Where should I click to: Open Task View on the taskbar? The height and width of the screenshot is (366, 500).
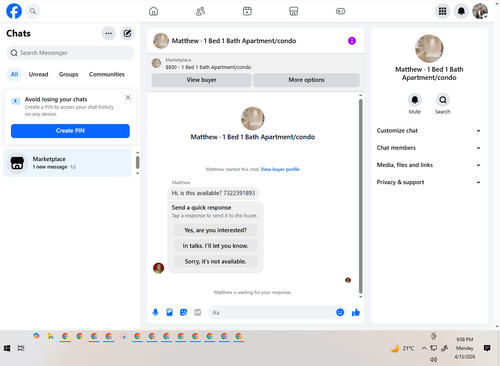point(21,348)
